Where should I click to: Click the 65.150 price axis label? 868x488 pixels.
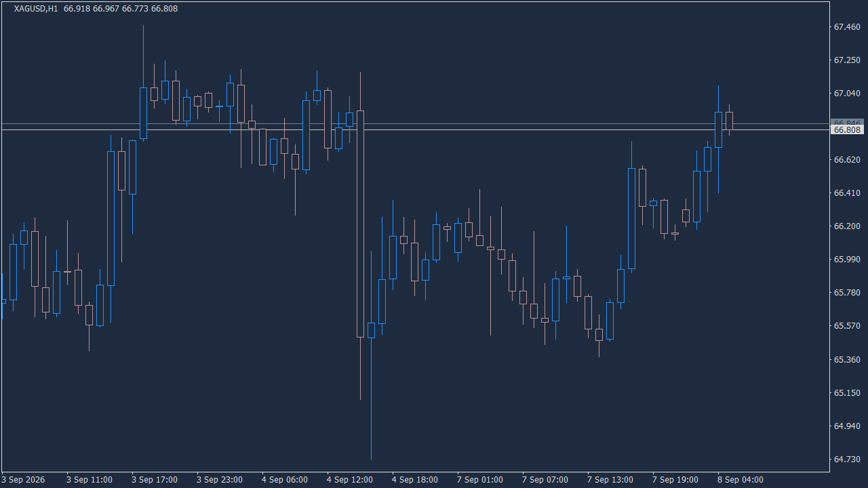(x=847, y=393)
